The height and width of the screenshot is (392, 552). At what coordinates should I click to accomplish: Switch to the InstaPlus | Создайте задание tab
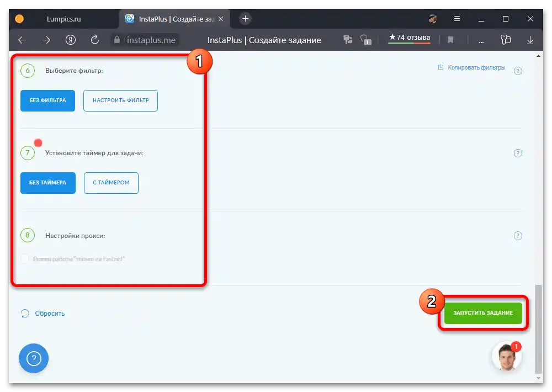[x=174, y=19]
